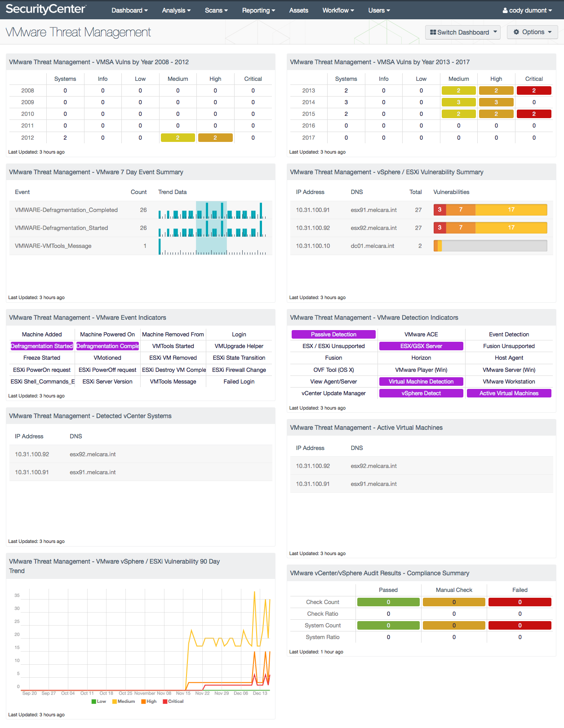Click the Defragmentation Completed indicator
This screenshot has height=728, width=564.
click(x=107, y=346)
